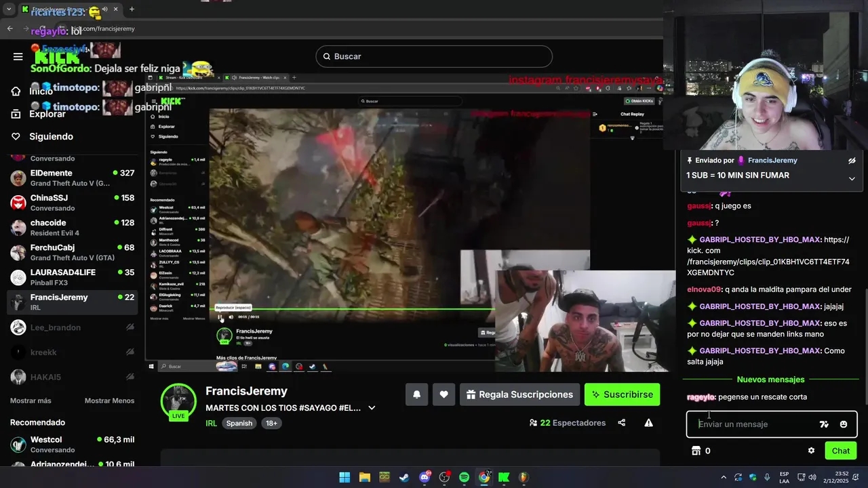Screen dimensions: 868x488
Task: Click the Spanish language tag
Action: (x=239, y=423)
